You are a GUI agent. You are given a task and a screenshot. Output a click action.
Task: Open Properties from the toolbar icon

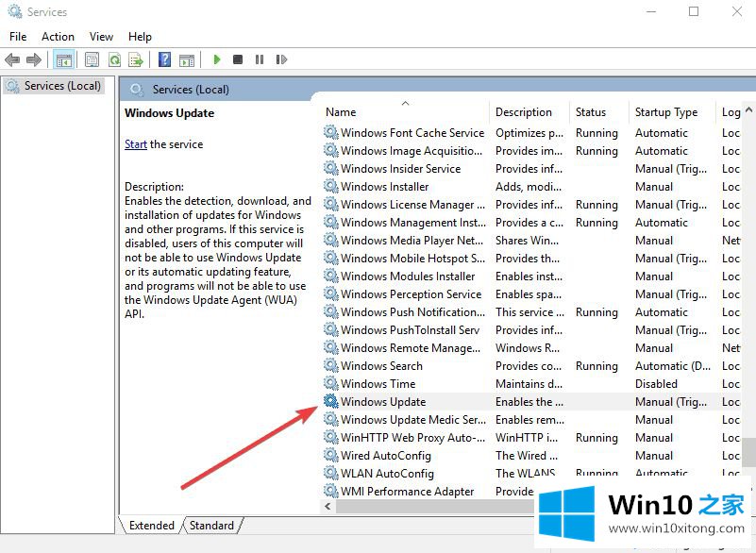[92, 59]
